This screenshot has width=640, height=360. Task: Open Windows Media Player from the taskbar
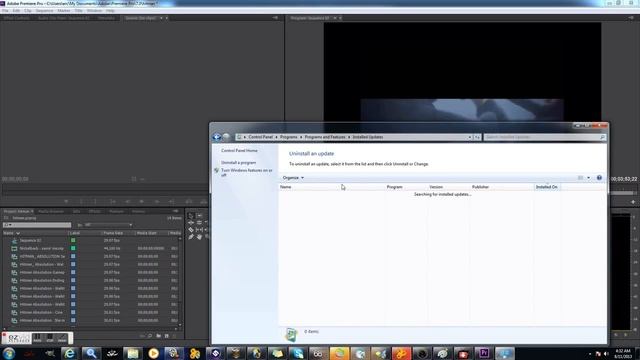[153, 353]
